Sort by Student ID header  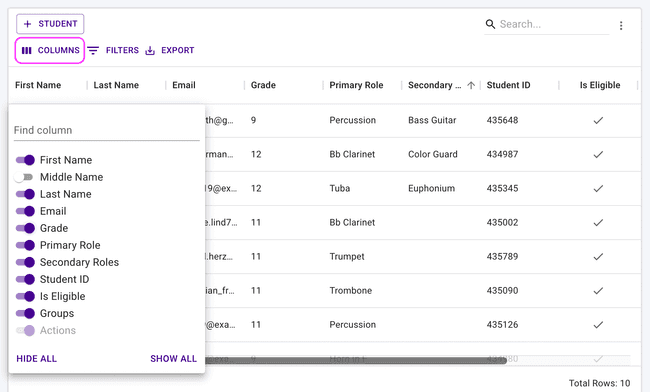(x=508, y=85)
